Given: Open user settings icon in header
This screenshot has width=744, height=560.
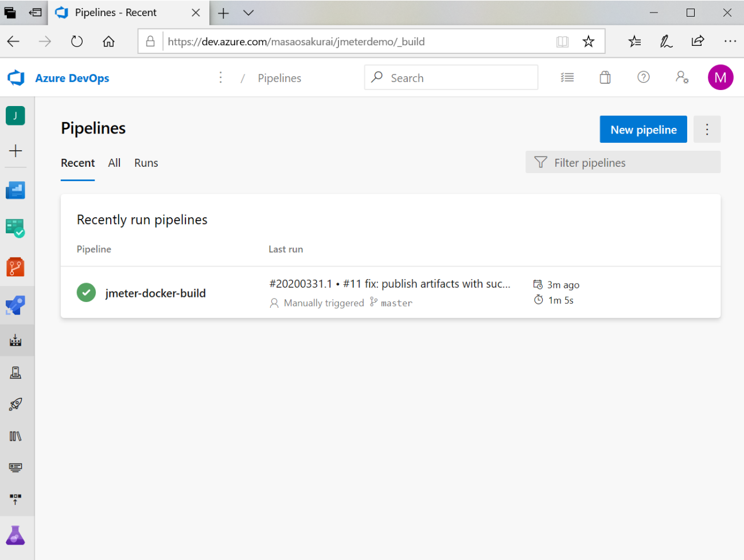Looking at the screenshot, I should tap(681, 77).
